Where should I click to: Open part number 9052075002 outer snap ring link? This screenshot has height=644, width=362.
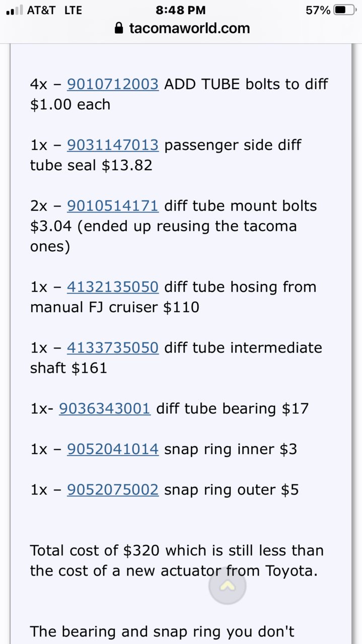click(x=113, y=490)
